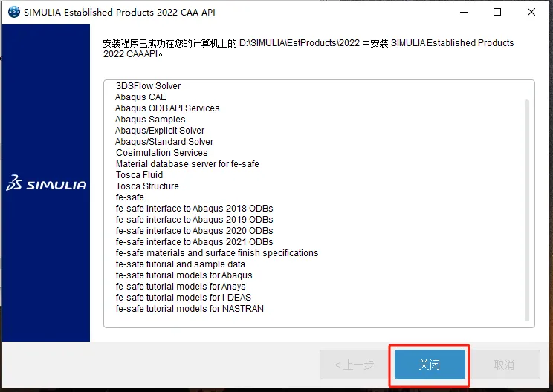Viewport: 553px width, 392px height.
Task: Select fe-safe materials and surface finish specifications
Action: 217,253
